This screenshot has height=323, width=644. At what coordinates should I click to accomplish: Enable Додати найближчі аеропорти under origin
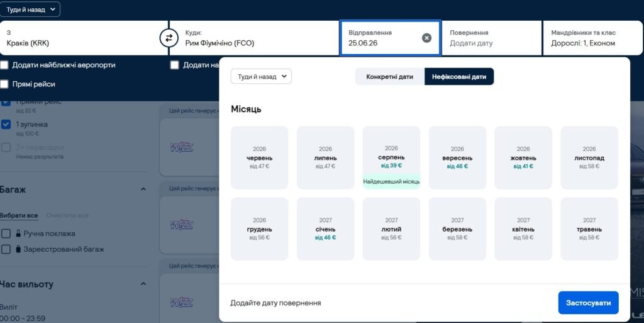[x=4, y=65]
